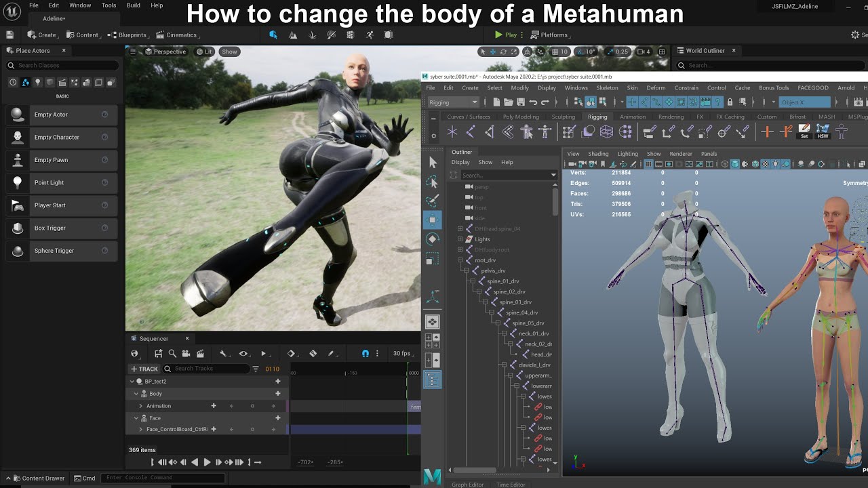Expand the Lights node in Maya Outliner
The width and height of the screenshot is (868, 488).
point(460,239)
